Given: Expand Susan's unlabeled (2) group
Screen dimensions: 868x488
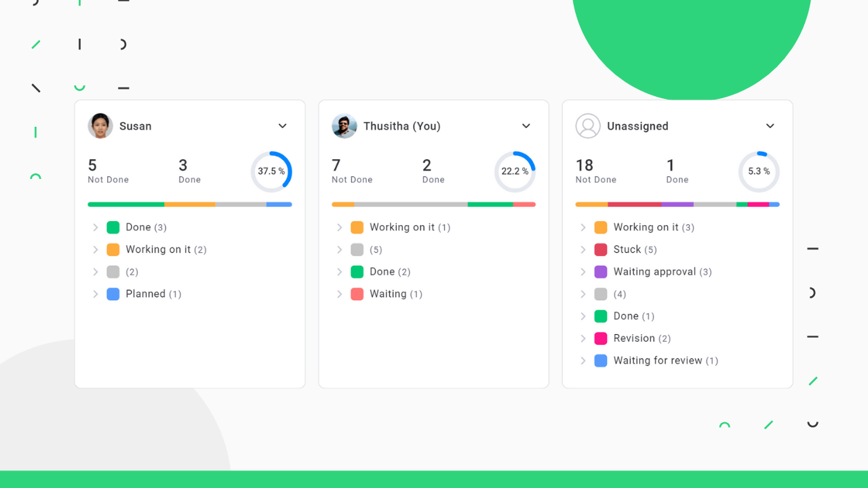Looking at the screenshot, I should click(96, 272).
